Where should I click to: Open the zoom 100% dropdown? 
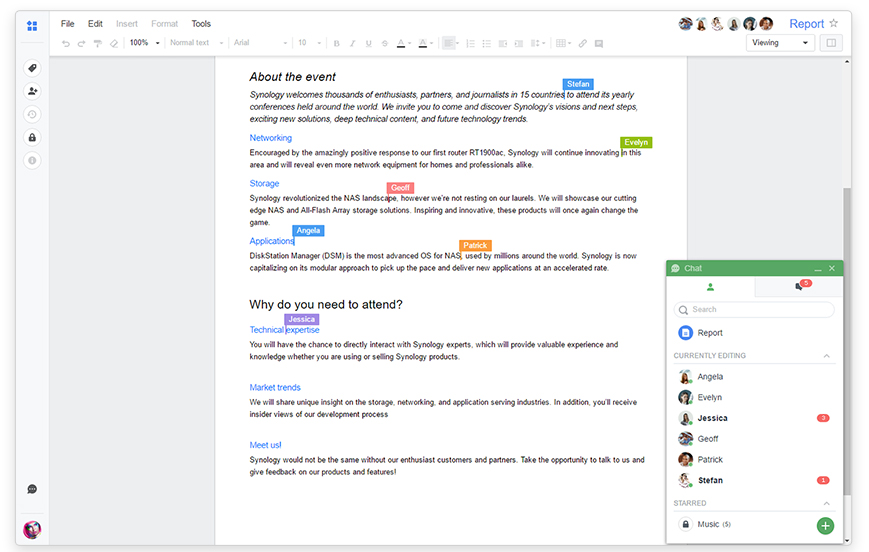(x=145, y=43)
